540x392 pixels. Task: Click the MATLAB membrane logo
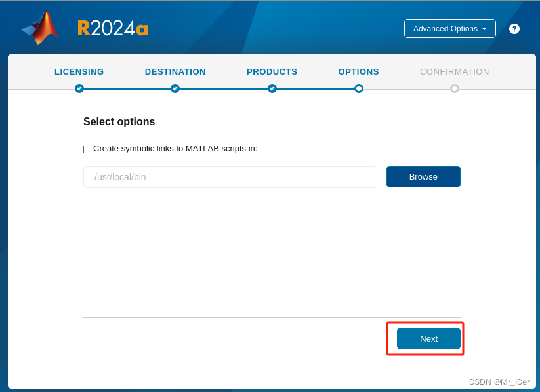[x=41, y=28]
